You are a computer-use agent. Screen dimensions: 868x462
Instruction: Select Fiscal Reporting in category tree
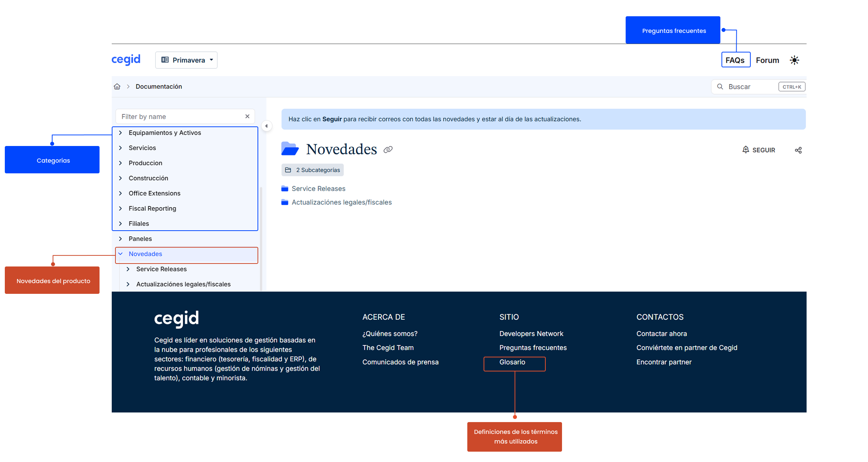pyautogui.click(x=152, y=208)
